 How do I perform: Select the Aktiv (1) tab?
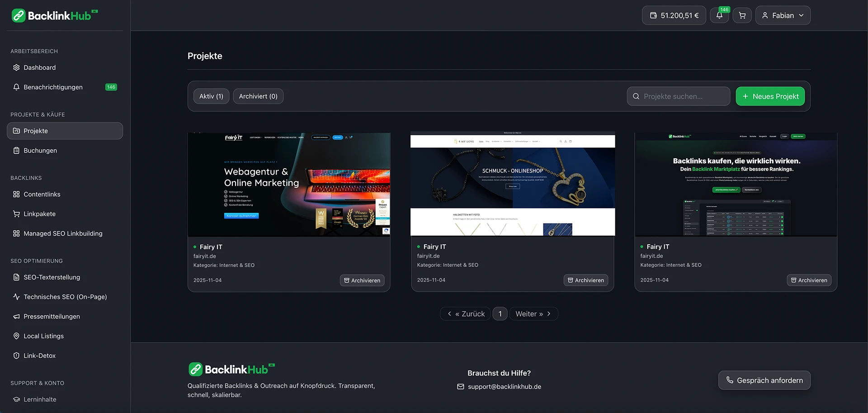coord(211,96)
